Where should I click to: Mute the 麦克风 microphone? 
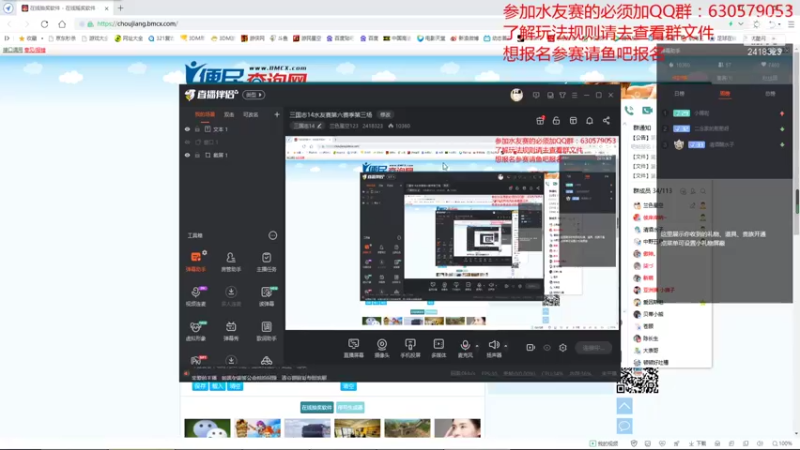point(465,348)
